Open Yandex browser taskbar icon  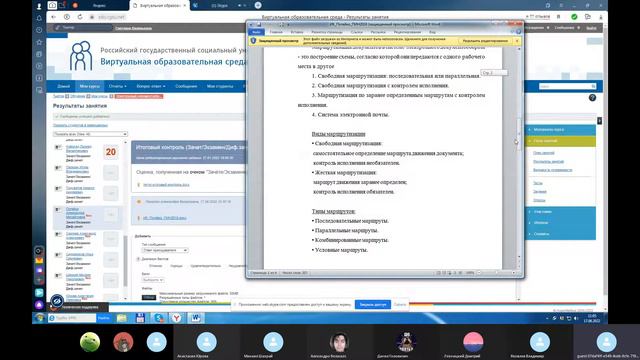tap(176, 318)
